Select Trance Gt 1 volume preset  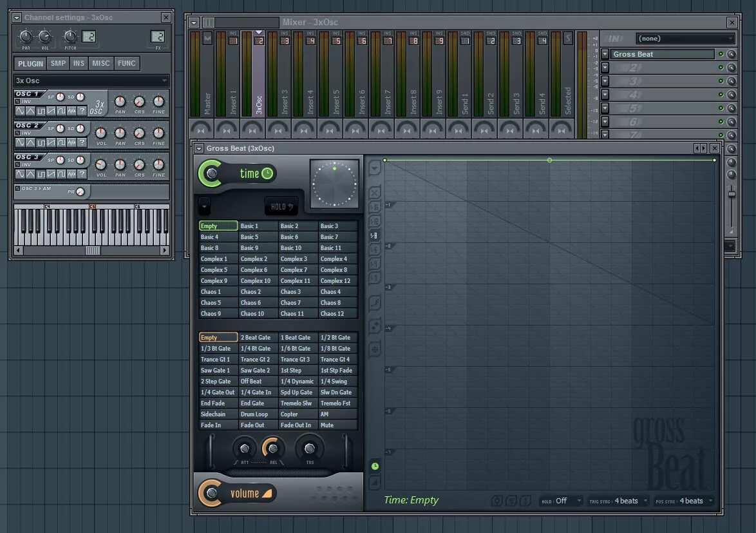[x=218, y=360]
